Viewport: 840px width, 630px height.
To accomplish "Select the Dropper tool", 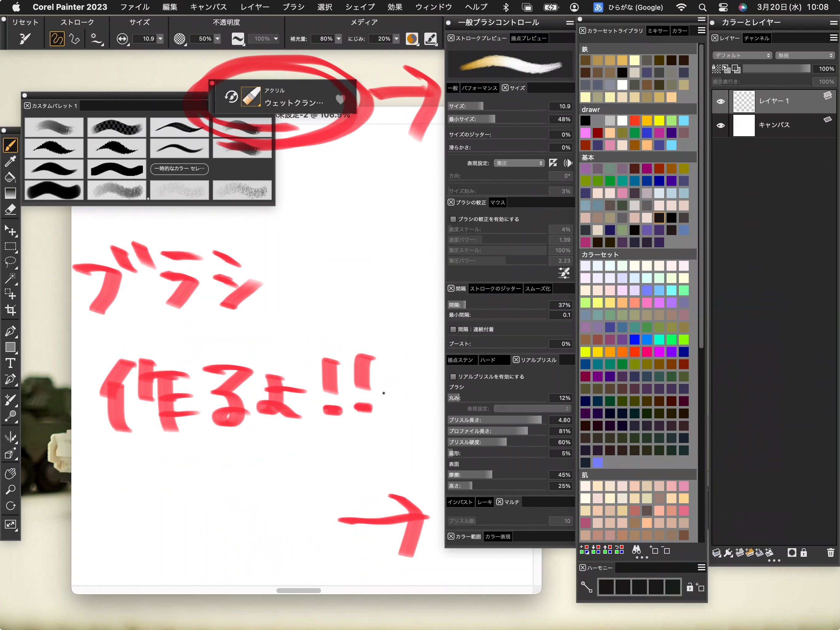I will coord(10,161).
